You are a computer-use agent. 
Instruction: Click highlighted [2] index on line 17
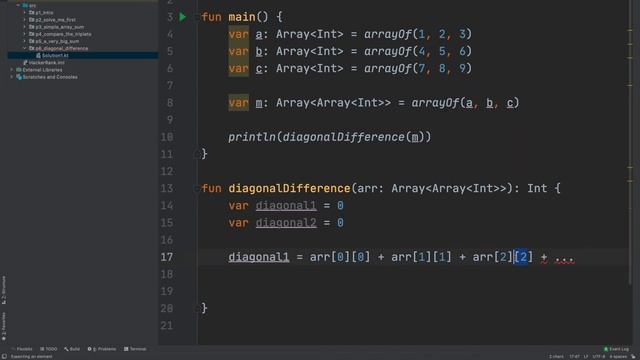pyautogui.click(x=523, y=257)
